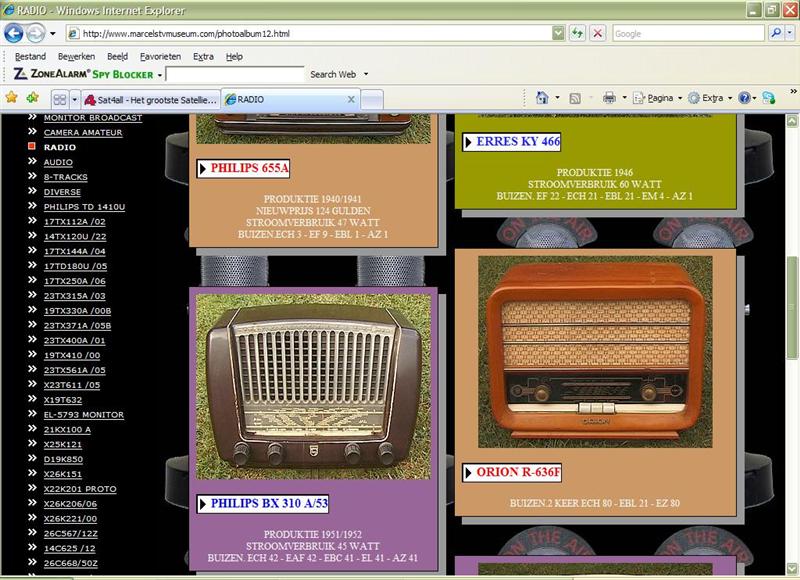
Task: Click the Home page icon
Action: (x=542, y=97)
